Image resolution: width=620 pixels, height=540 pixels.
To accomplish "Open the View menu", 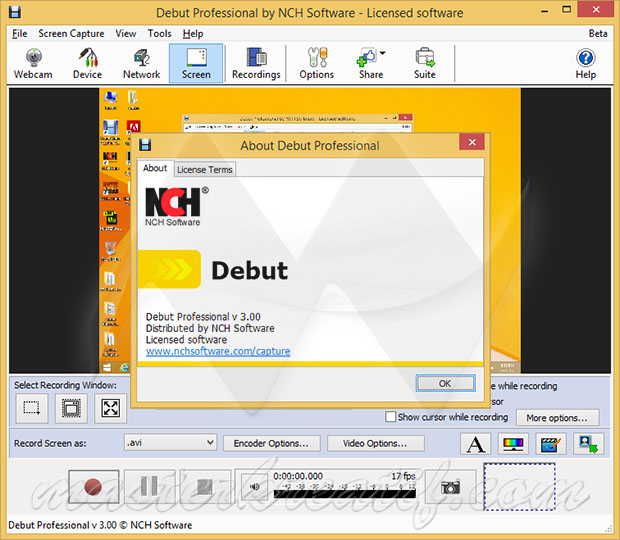I will pyautogui.click(x=126, y=34).
